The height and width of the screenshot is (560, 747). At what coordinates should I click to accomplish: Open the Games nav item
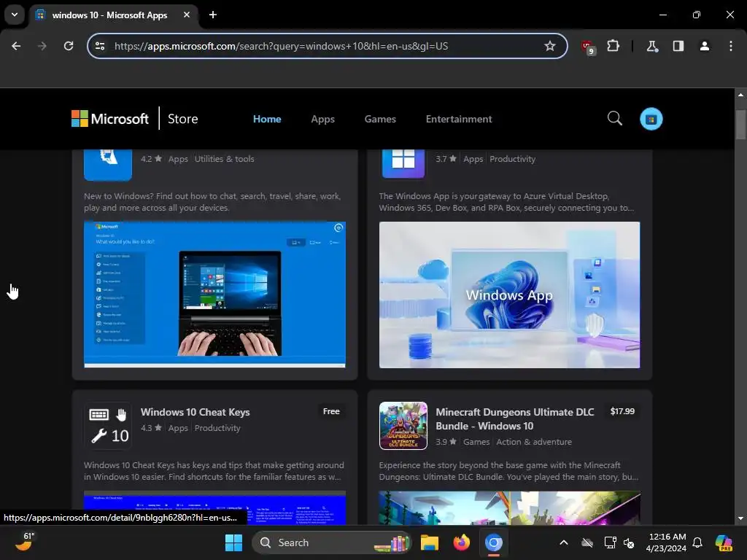tap(380, 119)
